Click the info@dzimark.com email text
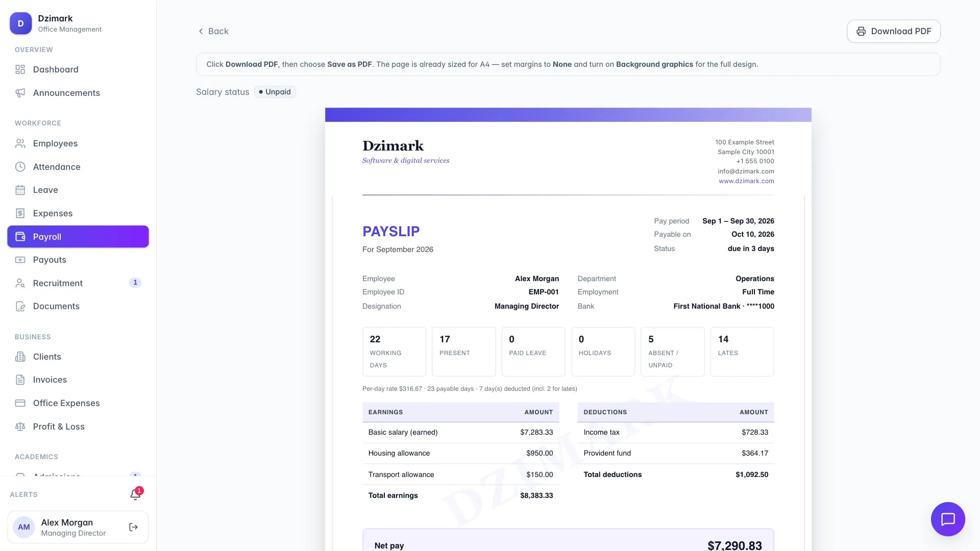This screenshot has height=551, width=980. [x=746, y=171]
